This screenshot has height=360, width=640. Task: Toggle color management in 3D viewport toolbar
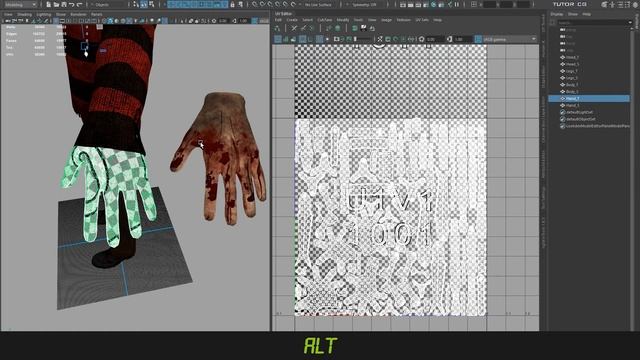click(254, 20)
